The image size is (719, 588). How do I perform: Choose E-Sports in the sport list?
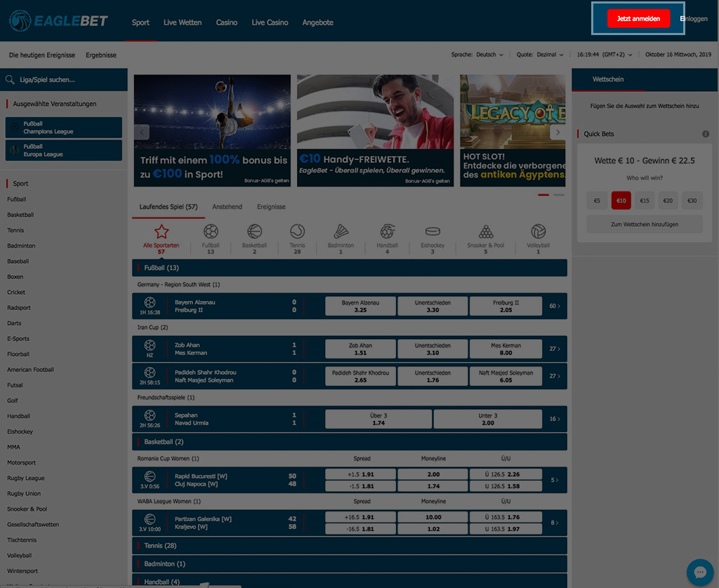(18, 339)
